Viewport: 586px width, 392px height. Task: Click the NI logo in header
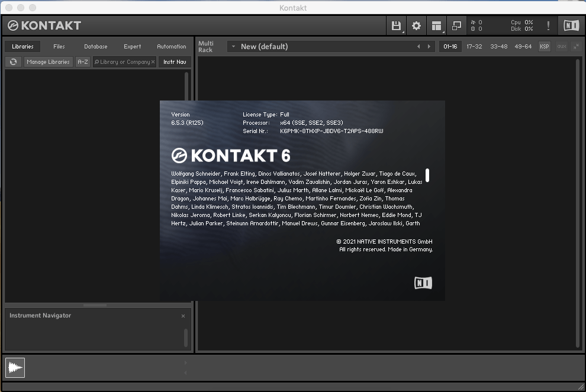point(571,25)
